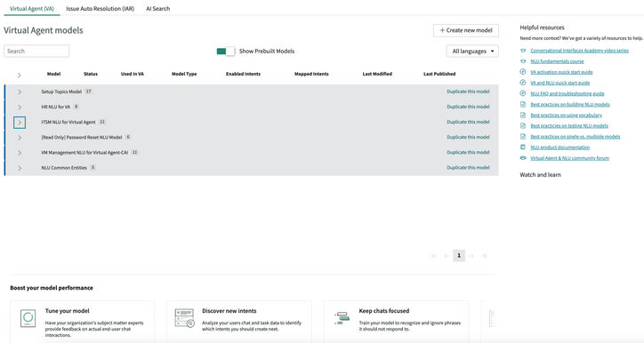Go to the first page arrow
This screenshot has height=343, width=644.
coord(434,256)
